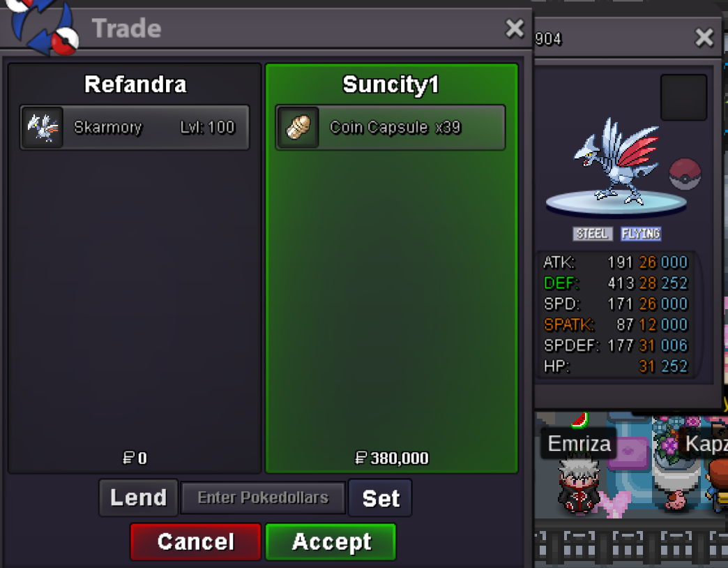Close the Pokemon summary panel
This screenshot has width=728, height=568.
(x=704, y=38)
